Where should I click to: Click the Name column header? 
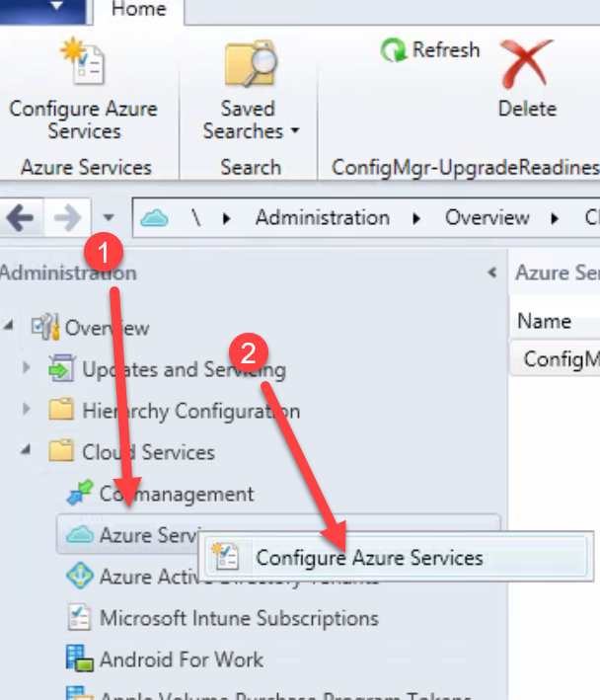545,321
